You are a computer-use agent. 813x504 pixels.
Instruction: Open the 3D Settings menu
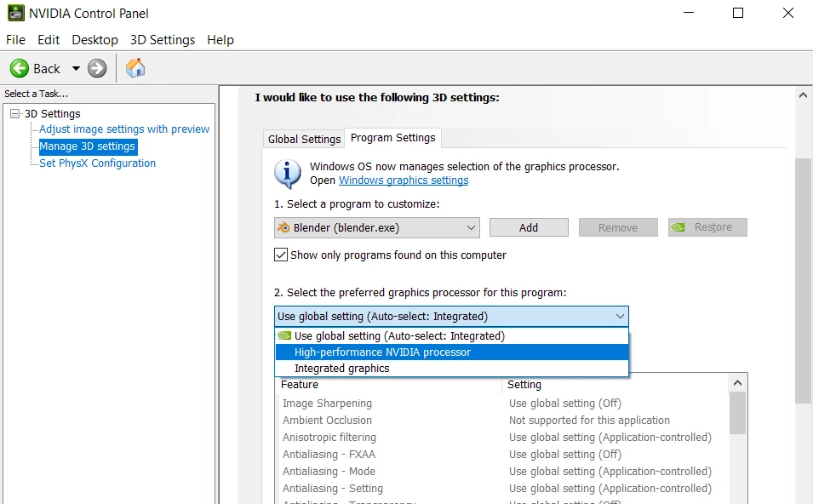pos(163,40)
